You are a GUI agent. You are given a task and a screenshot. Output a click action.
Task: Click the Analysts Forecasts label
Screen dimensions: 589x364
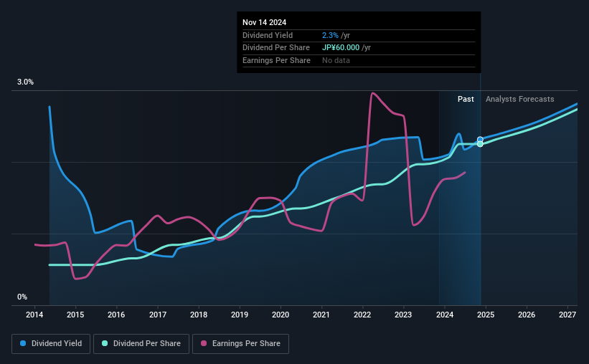(x=519, y=99)
